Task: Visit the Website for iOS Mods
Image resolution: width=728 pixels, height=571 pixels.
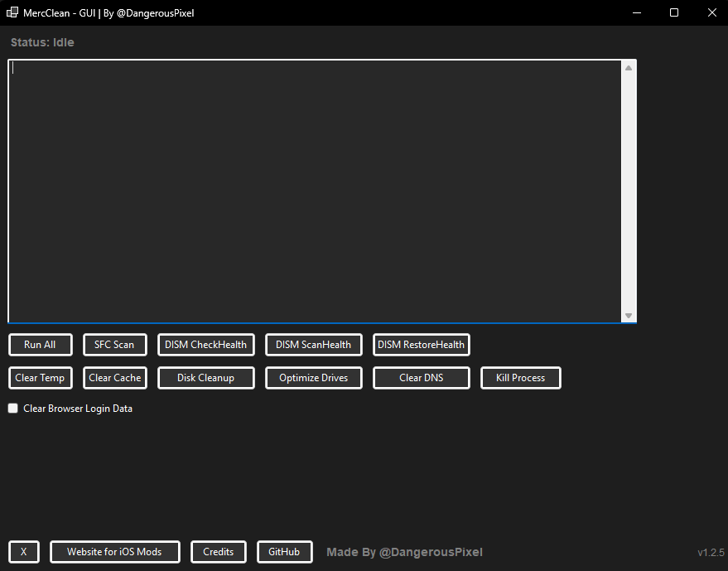Action: (114, 551)
